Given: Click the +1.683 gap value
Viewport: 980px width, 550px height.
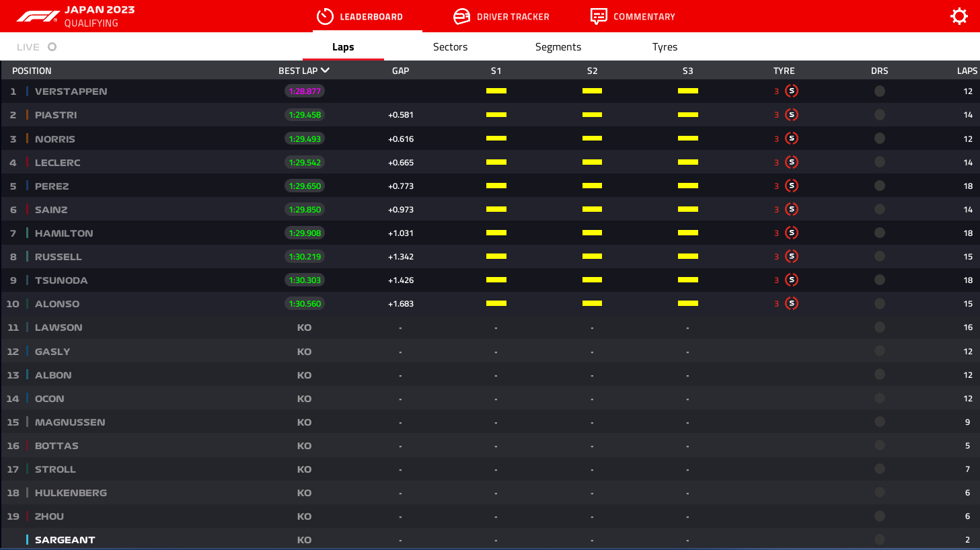Looking at the screenshot, I should 401,304.
